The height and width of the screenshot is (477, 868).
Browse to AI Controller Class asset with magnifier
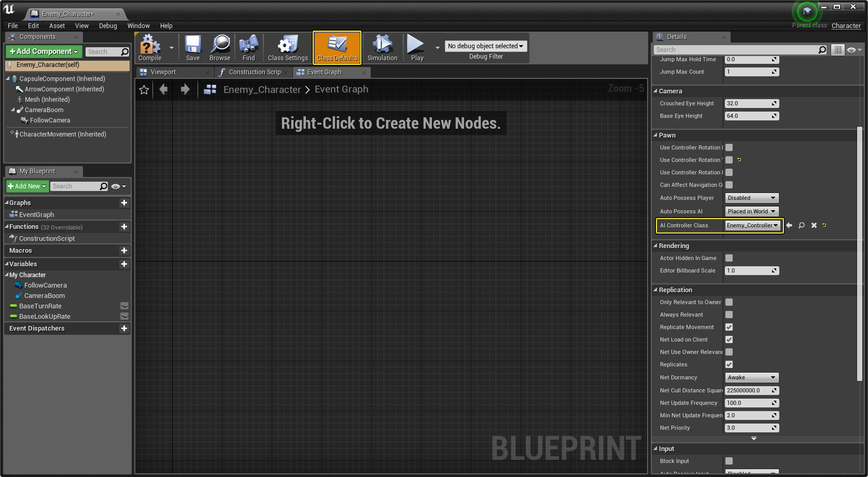[802, 225]
